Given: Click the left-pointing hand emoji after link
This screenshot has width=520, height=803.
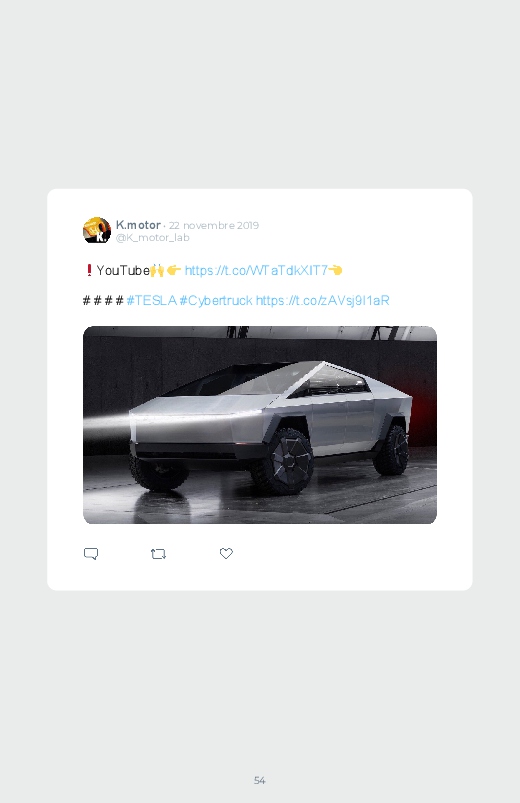Looking at the screenshot, I should (x=335, y=270).
